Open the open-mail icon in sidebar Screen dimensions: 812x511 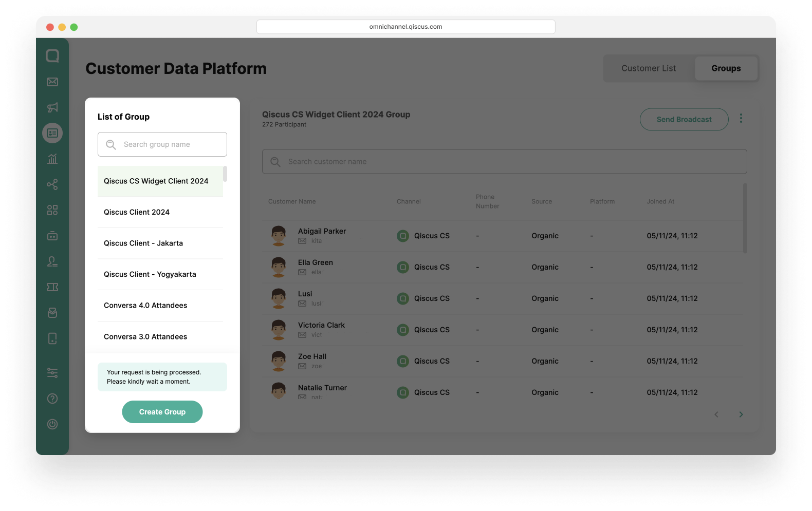tap(52, 313)
